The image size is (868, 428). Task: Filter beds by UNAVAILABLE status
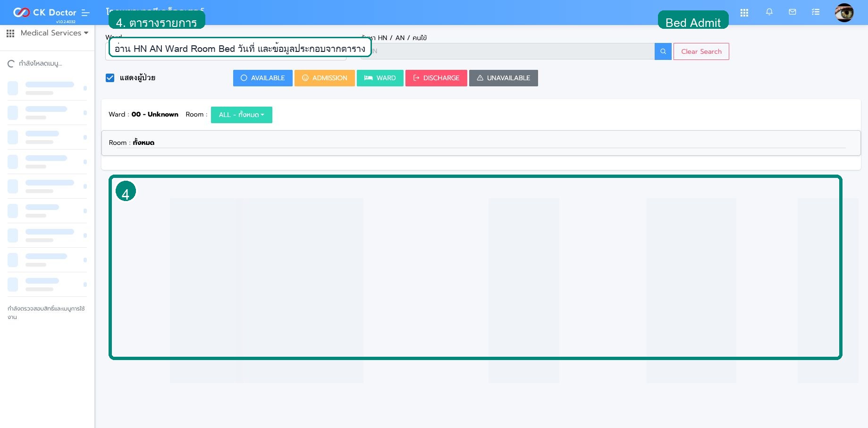click(x=504, y=78)
